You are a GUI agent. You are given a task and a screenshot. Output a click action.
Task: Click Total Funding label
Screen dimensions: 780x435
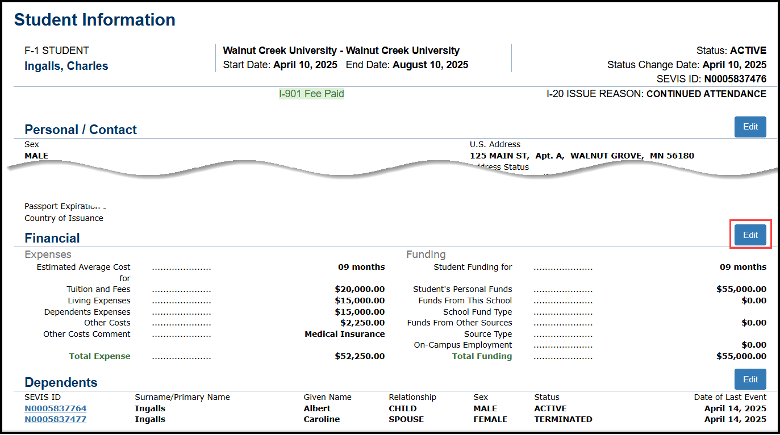[482, 356]
